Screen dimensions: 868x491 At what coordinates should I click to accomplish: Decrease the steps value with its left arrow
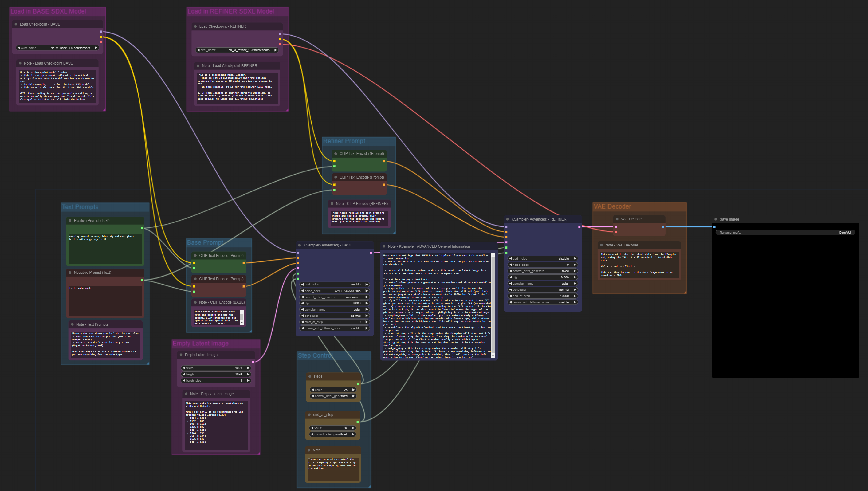312,390
